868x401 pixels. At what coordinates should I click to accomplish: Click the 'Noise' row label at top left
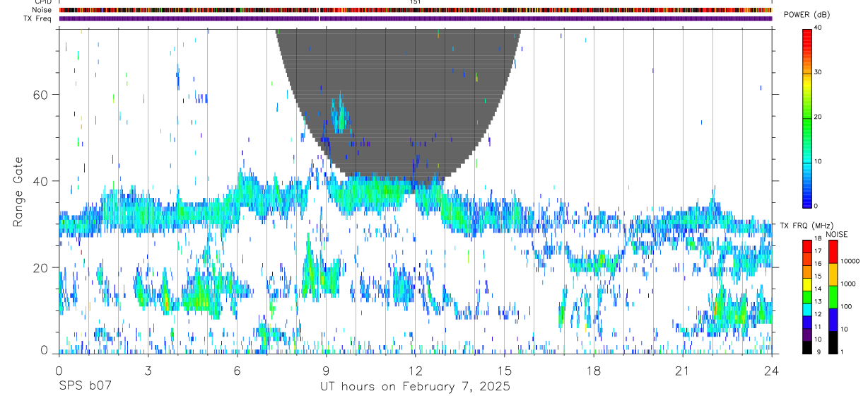click(42, 10)
